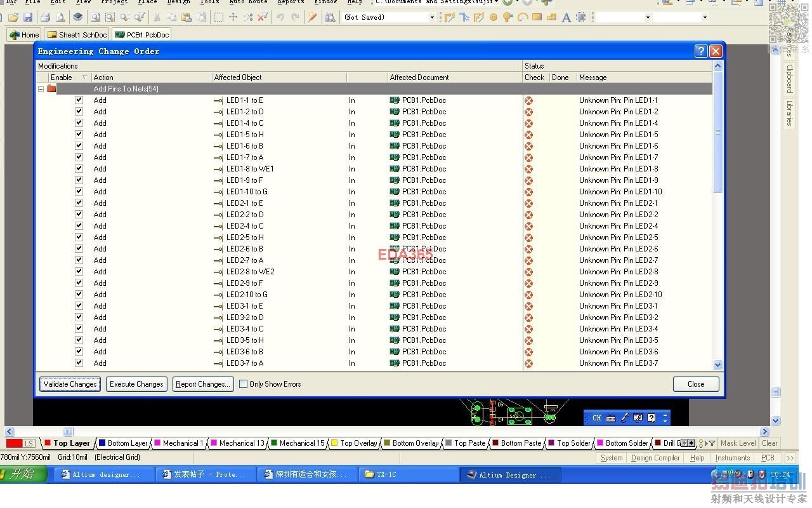812x508 pixels.
Task: Open a document using the folder icon
Action: click(x=13, y=17)
